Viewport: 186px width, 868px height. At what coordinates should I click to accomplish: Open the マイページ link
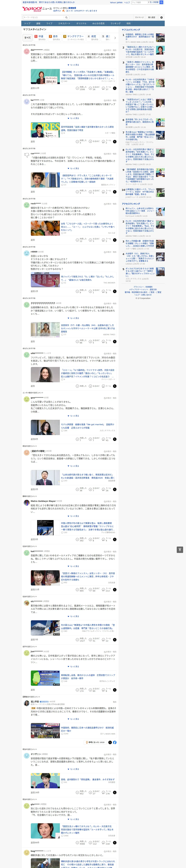[x=139, y=18]
